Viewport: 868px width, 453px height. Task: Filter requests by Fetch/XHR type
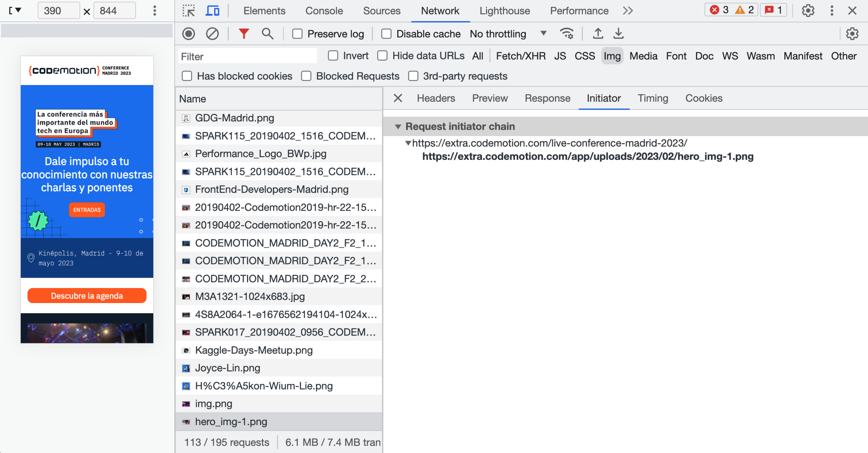(520, 56)
